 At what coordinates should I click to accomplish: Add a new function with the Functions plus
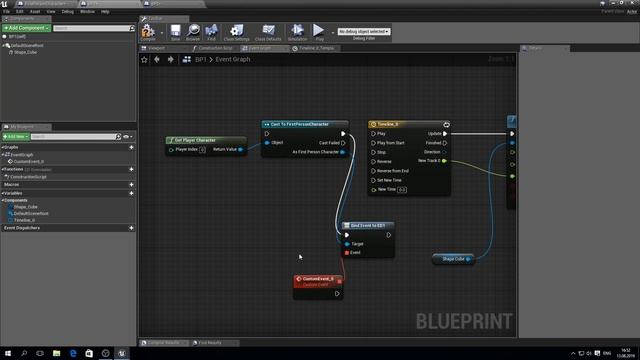coord(131,169)
